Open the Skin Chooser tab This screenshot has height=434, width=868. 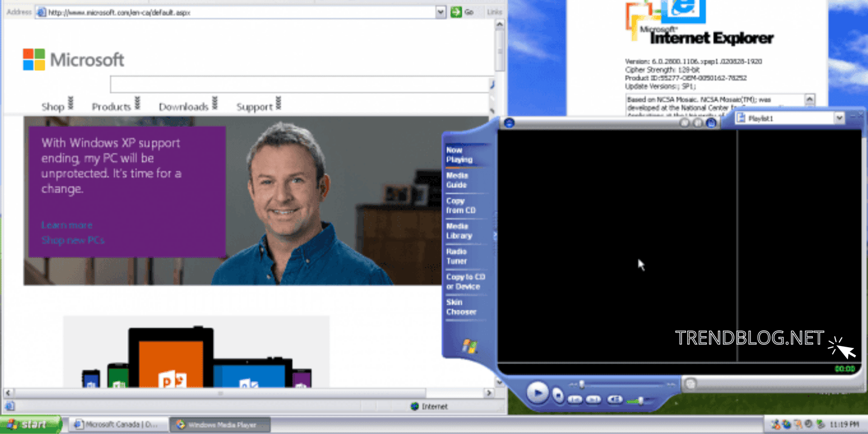(461, 307)
